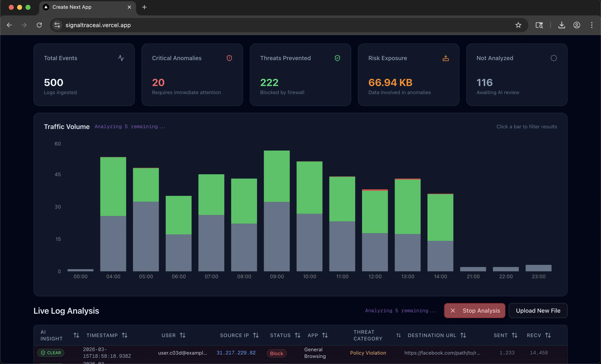
Task: Toggle sorting on the SOURCE IP column
Action: pos(256,335)
